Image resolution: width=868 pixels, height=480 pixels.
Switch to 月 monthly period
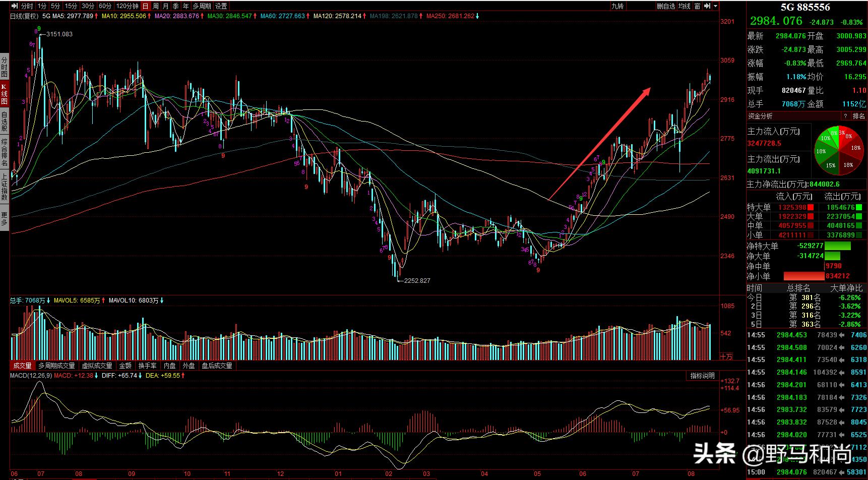point(166,6)
